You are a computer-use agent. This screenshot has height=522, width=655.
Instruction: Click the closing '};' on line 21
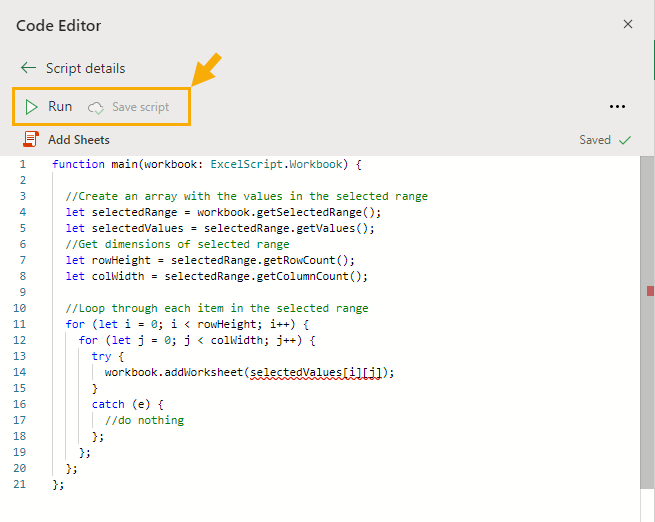click(x=58, y=484)
